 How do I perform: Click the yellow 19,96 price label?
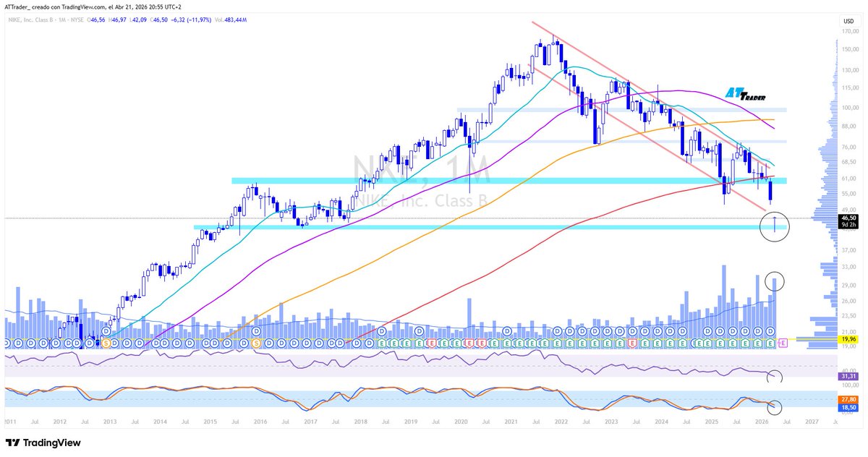click(x=848, y=338)
